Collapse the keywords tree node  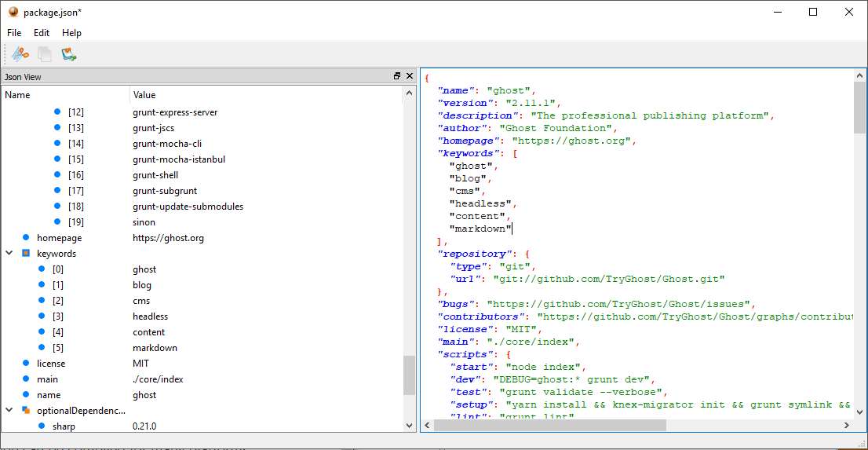point(9,253)
